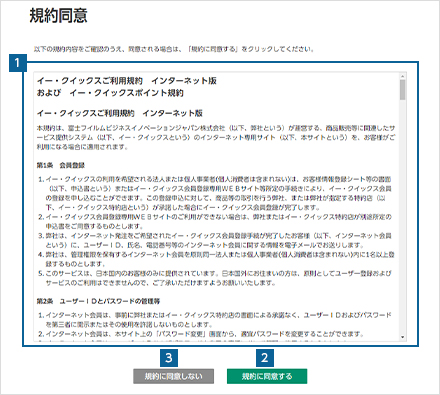Image resolution: width=440 pixels, height=395 pixels.
Task: Click the instruction text above the terms box
Action: pos(174,49)
